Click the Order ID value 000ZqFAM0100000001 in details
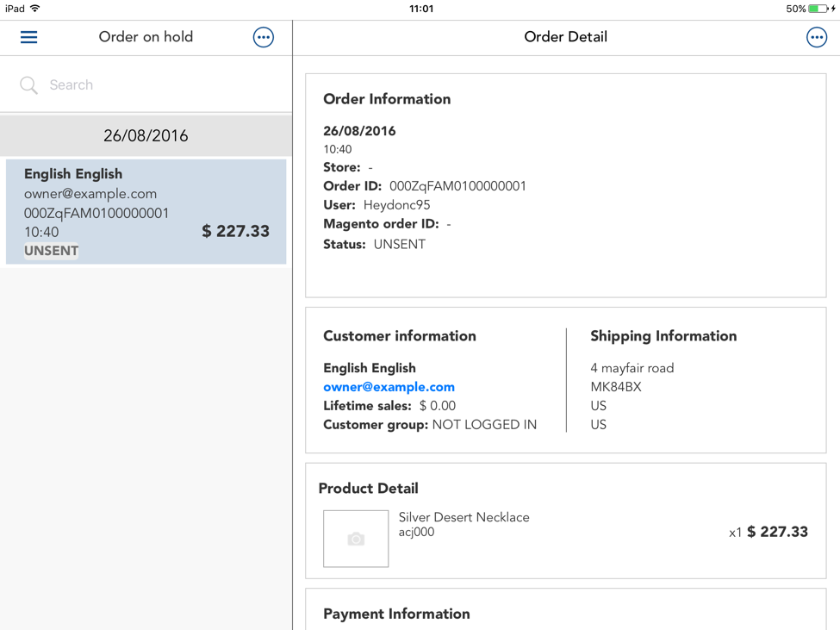Viewport: 840px width, 630px height. click(x=457, y=186)
